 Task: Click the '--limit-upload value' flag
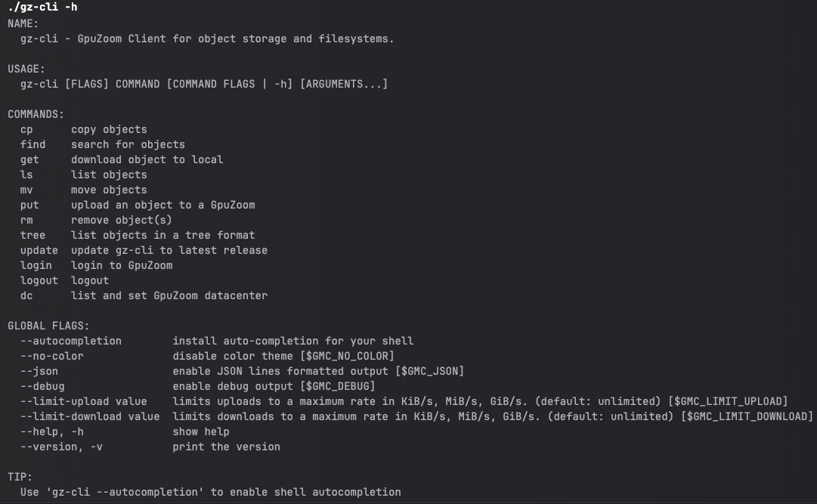coord(84,401)
